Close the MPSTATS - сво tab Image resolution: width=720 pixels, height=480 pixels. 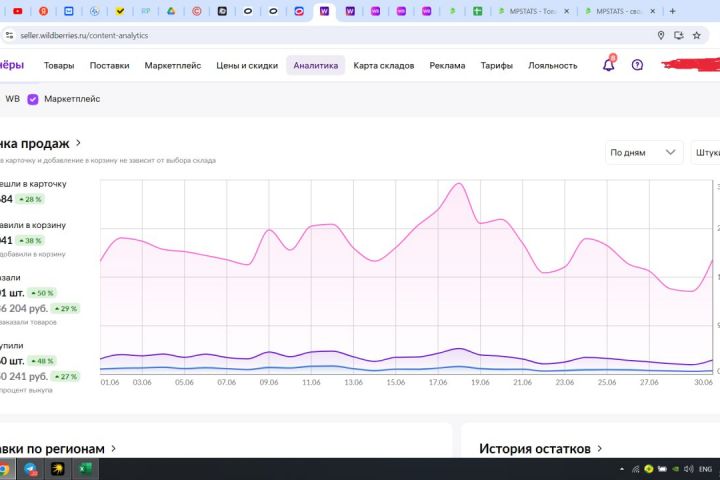point(652,11)
